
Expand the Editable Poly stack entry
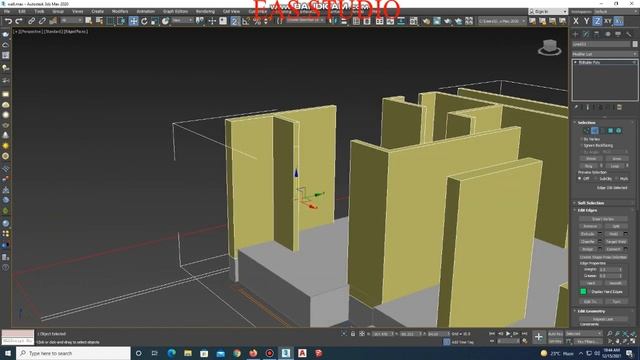click(x=576, y=62)
